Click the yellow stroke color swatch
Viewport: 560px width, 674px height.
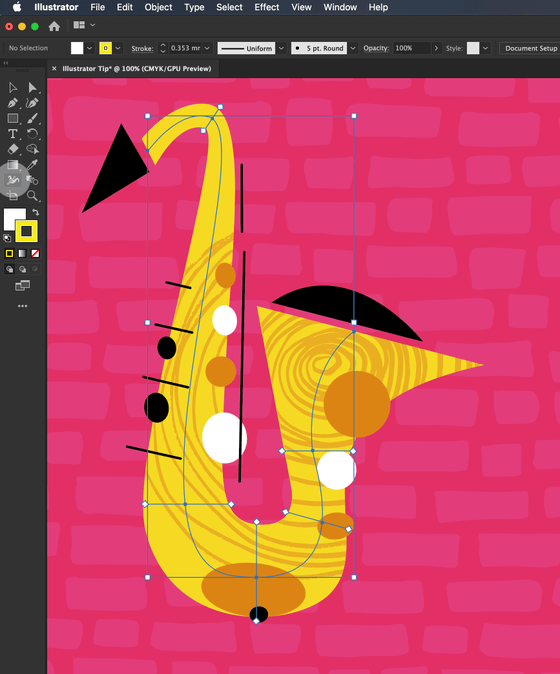click(105, 48)
